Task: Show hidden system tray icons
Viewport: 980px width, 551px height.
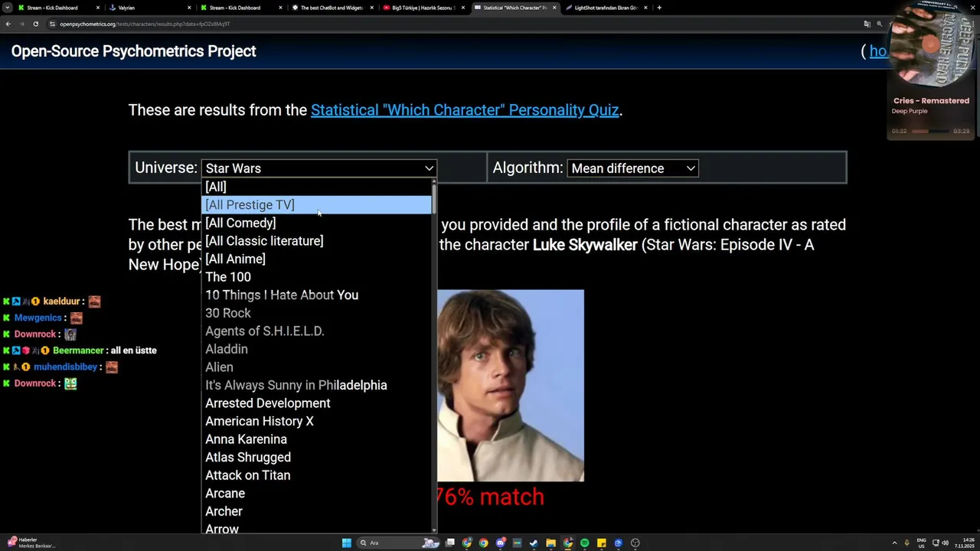Action: click(x=894, y=543)
